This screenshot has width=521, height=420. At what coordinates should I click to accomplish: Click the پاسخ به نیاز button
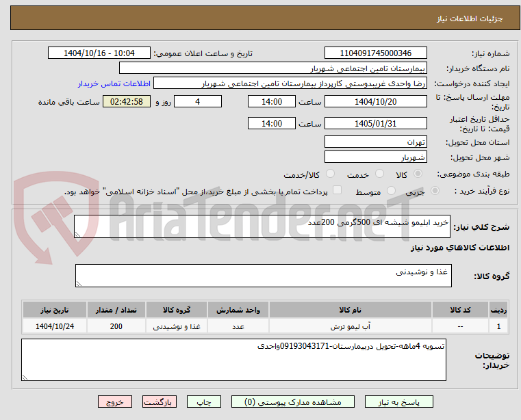(x=398, y=402)
